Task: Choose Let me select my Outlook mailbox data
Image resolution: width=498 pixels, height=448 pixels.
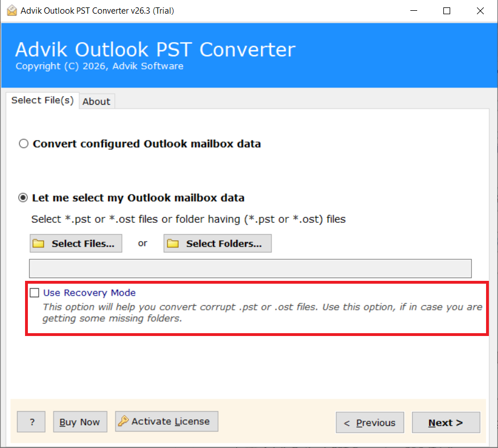Action: coord(23,198)
